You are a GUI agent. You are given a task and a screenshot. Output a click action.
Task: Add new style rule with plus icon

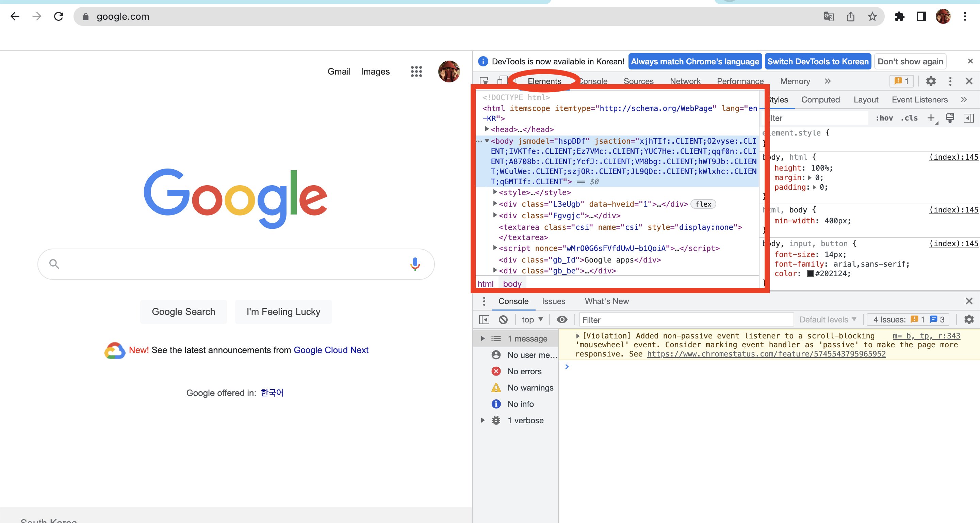pyautogui.click(x=931, y=118)
